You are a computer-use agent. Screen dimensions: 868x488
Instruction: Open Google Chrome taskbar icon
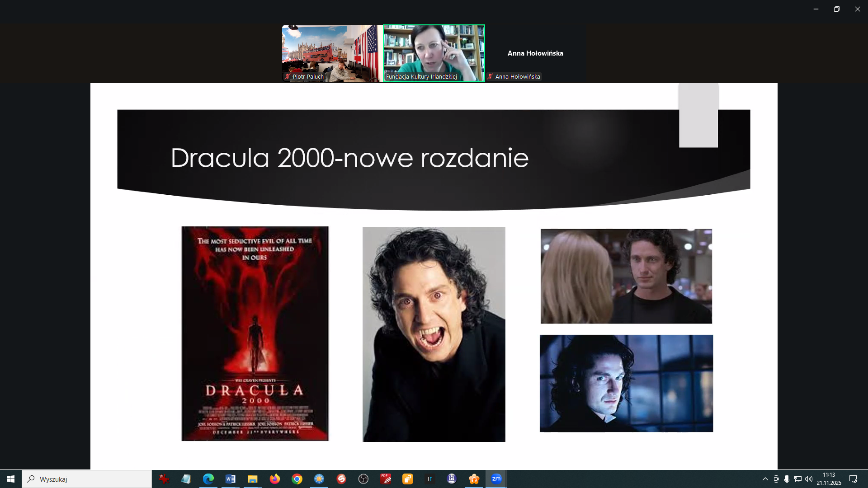point(297,479)
